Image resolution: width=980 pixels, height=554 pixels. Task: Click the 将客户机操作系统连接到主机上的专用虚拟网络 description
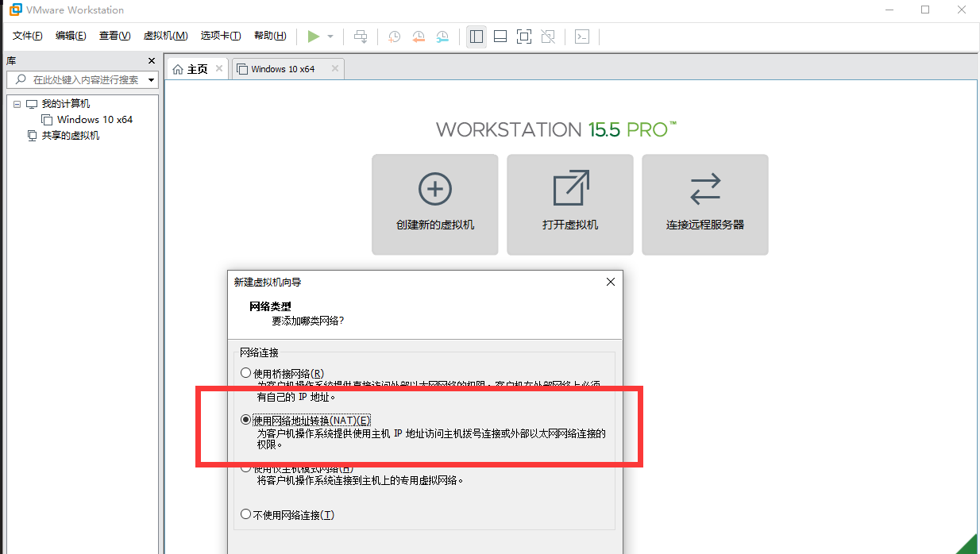(x=360, y=480)
